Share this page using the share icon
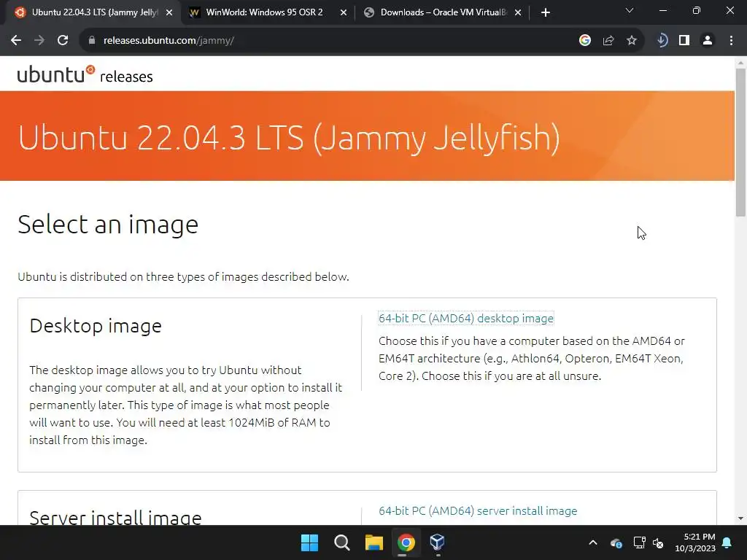Image resolution: width=747 pixels, height=560 pixels. pos(608,41)
